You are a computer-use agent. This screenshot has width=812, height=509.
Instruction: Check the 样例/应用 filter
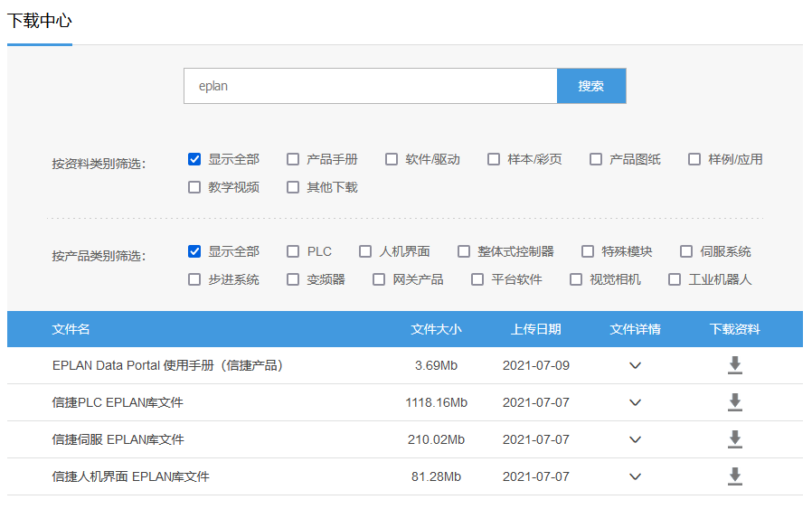pos(694,159)
